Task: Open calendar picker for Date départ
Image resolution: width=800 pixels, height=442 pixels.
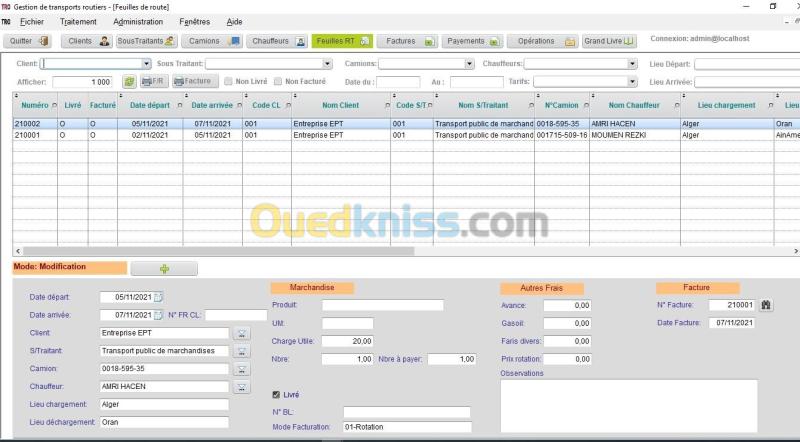Action: [x=158, y=297]
